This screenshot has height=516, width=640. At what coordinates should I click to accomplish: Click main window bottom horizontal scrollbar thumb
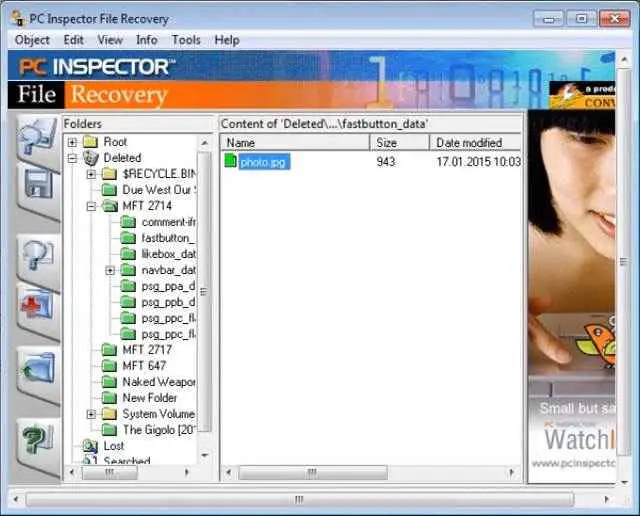(300, 500)
